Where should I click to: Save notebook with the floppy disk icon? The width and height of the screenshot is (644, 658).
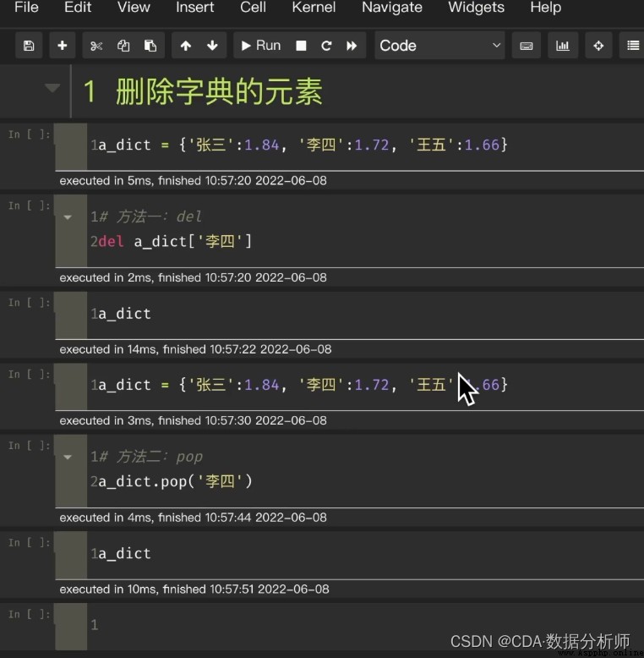click(x=29, y=46)
